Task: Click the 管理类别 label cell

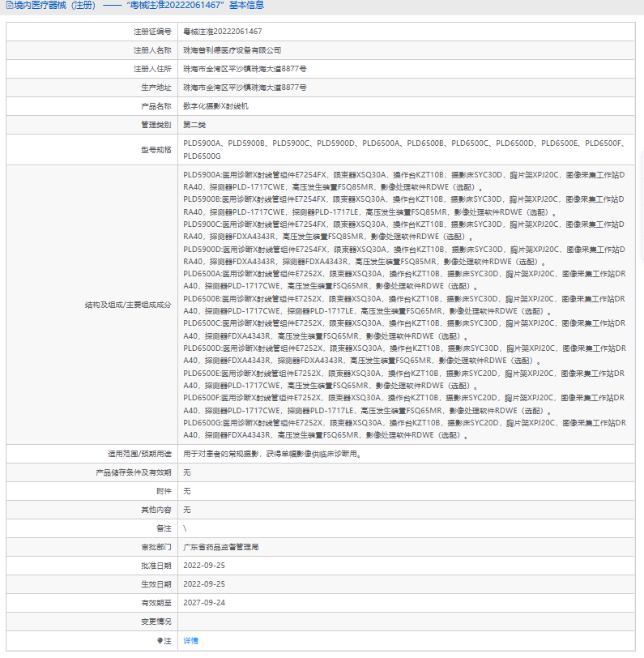Action: pos(92,125)
